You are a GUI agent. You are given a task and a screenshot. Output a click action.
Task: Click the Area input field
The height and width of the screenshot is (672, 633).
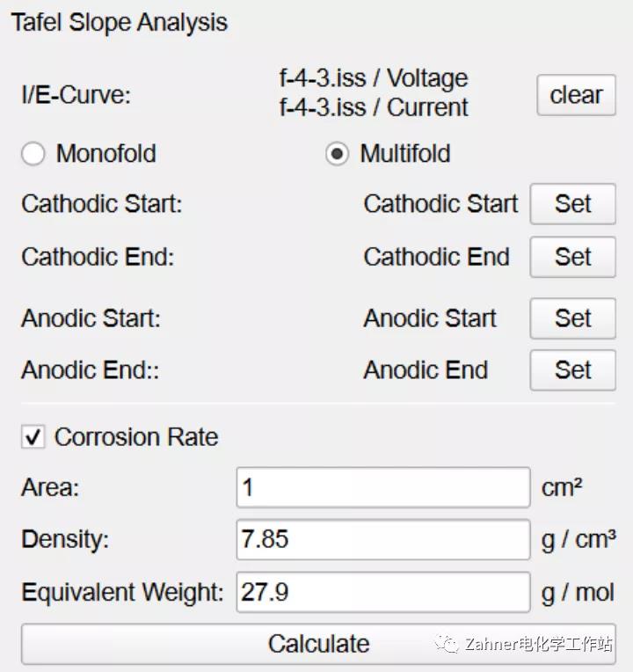tap(382, 487)
